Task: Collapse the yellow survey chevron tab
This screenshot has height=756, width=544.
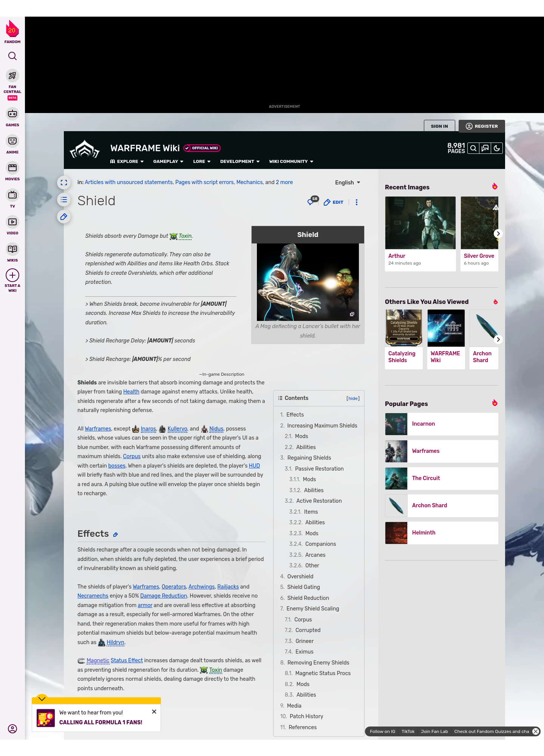Action: (x=42, y=698)
